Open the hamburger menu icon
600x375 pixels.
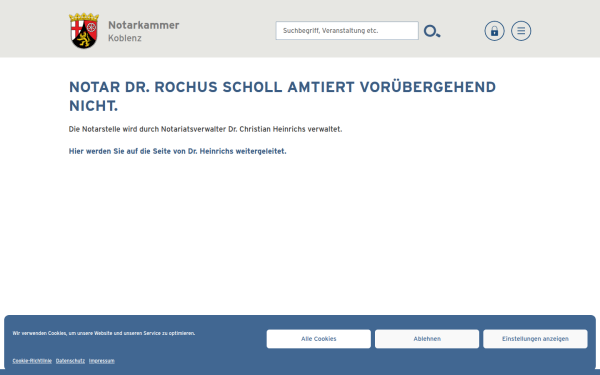(x=521, y=31)
